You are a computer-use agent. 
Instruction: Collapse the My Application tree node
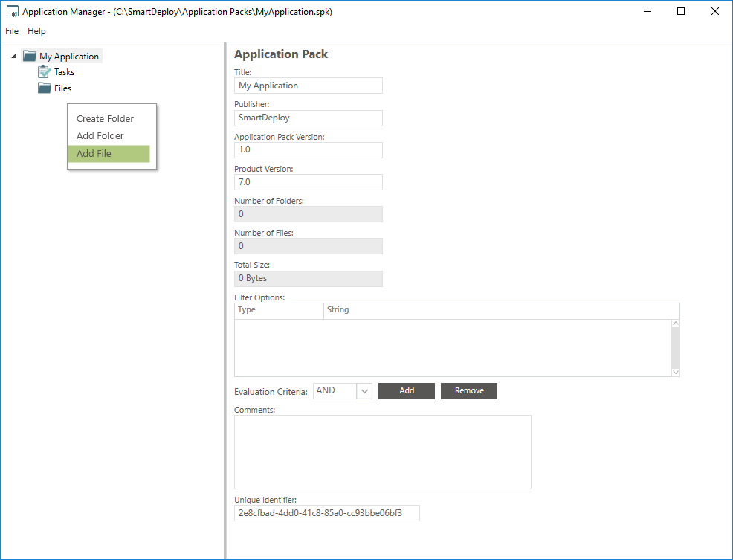click(14, 57)
